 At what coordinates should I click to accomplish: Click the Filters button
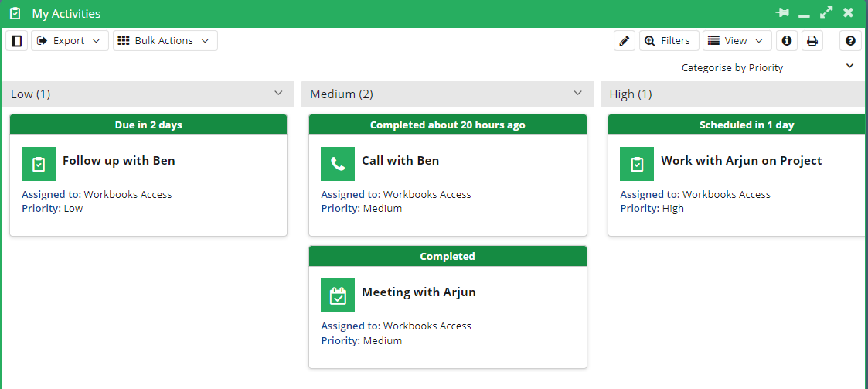669,40
